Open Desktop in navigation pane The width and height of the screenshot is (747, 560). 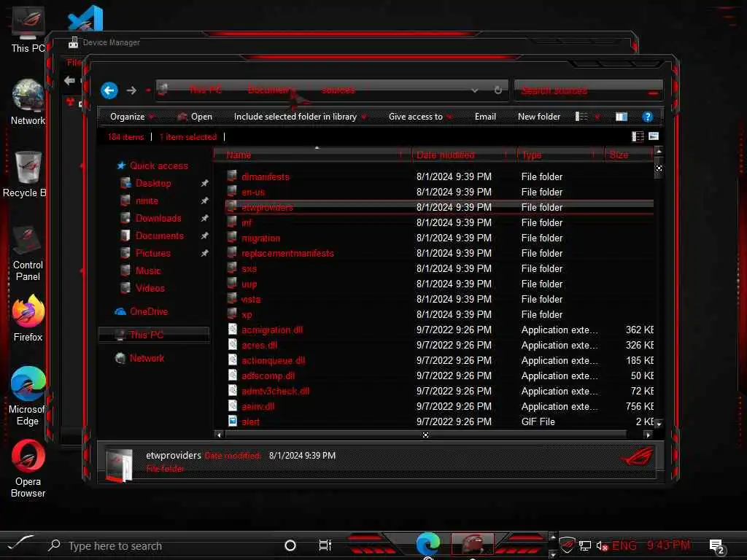[153, 183]
